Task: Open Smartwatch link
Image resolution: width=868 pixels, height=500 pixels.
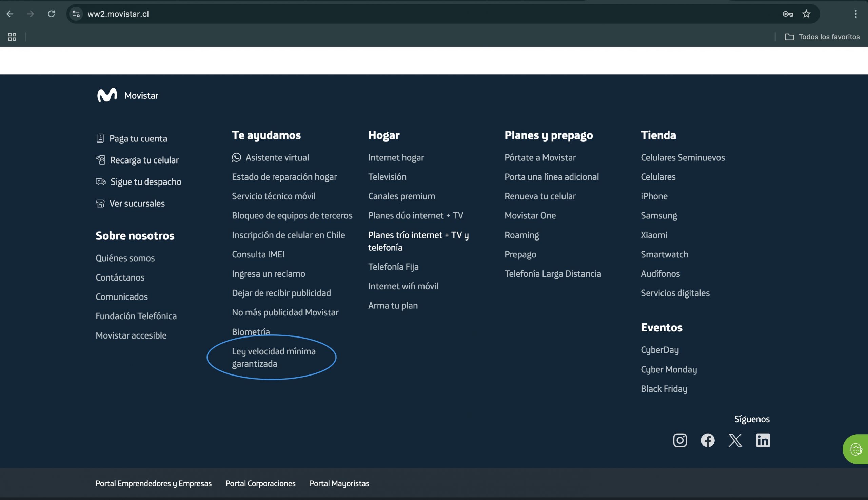Action: pyautogui.click(x=665, y=254)
